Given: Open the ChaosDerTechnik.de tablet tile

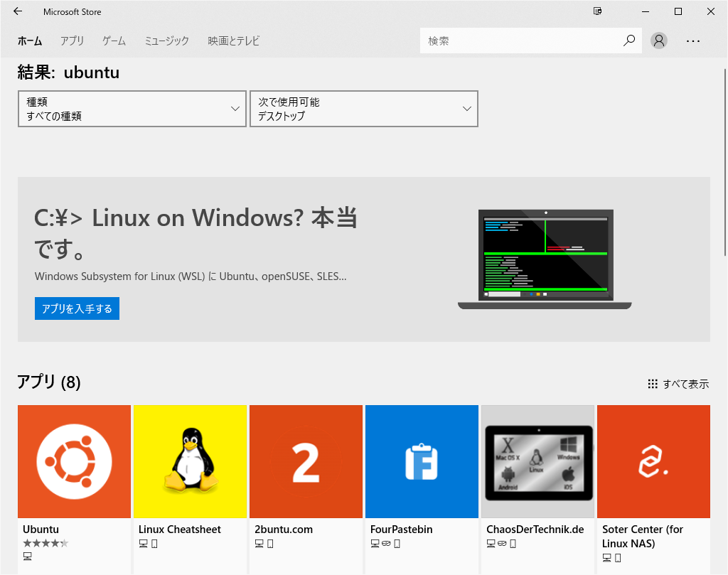Looking at the screenshot, I should [x=537, y=461].
